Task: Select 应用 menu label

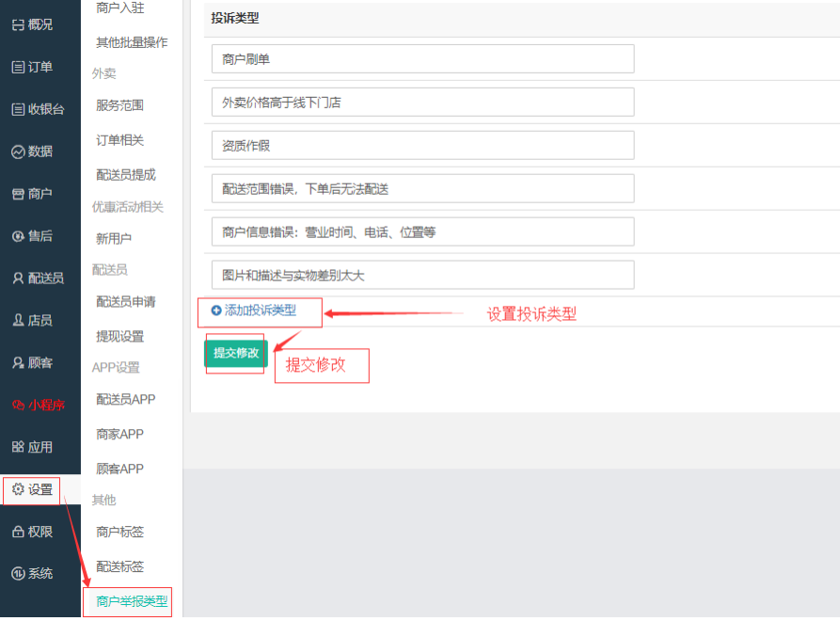Action: click(x=40, y=447)
